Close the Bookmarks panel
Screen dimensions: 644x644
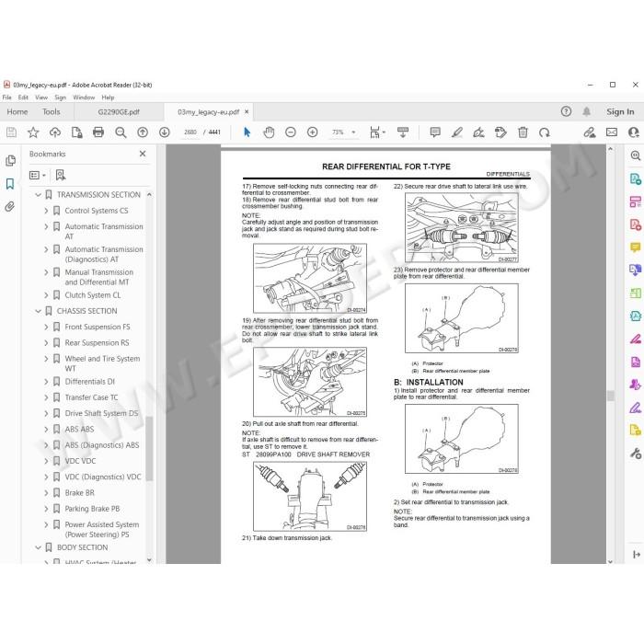point(143,154)
